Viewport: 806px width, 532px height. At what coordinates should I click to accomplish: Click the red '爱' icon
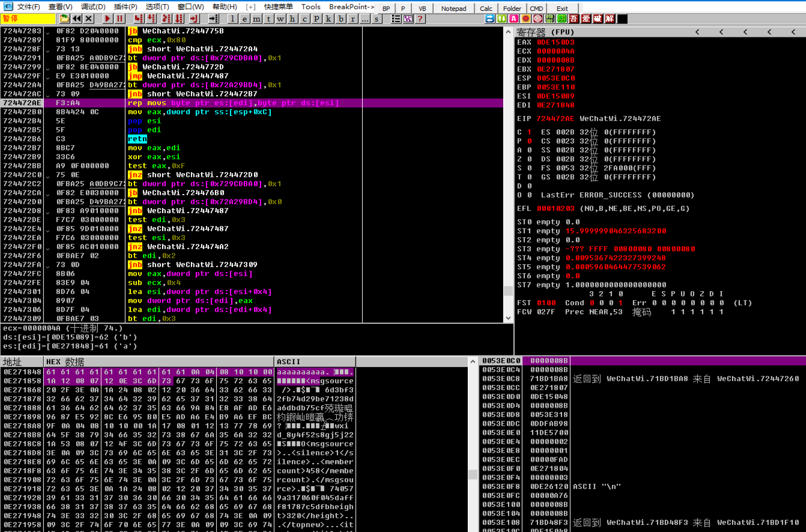[586, 19]
